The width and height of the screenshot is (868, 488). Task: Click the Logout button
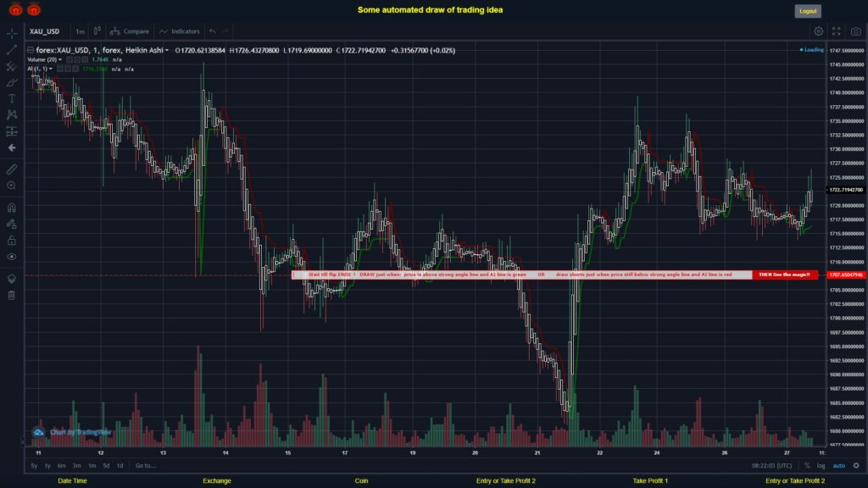808,11
